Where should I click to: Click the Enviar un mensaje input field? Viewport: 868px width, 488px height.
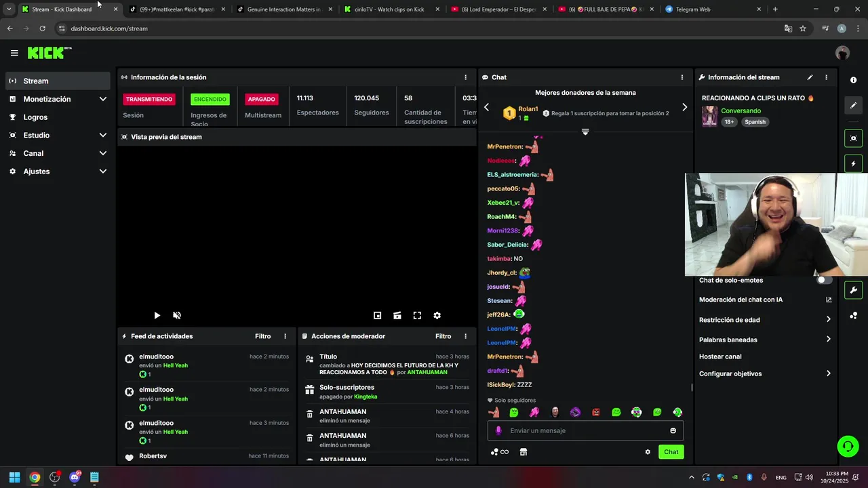coord(585,430)
